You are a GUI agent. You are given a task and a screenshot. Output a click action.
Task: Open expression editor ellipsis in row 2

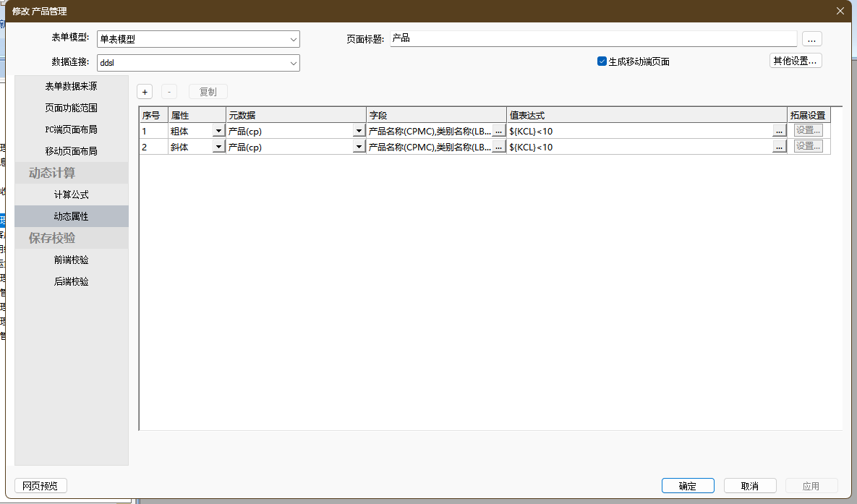[779, 147]
